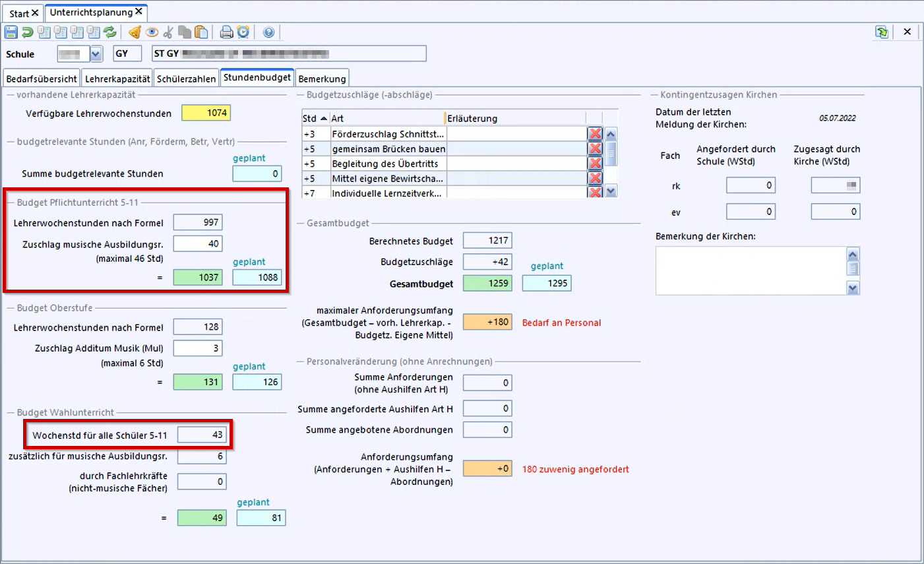Image resolution: width=924 pixels, height=564 pixels.
Task: Click the date 05.07.2022
Action: pyautogui.click(x=837, y=118)
